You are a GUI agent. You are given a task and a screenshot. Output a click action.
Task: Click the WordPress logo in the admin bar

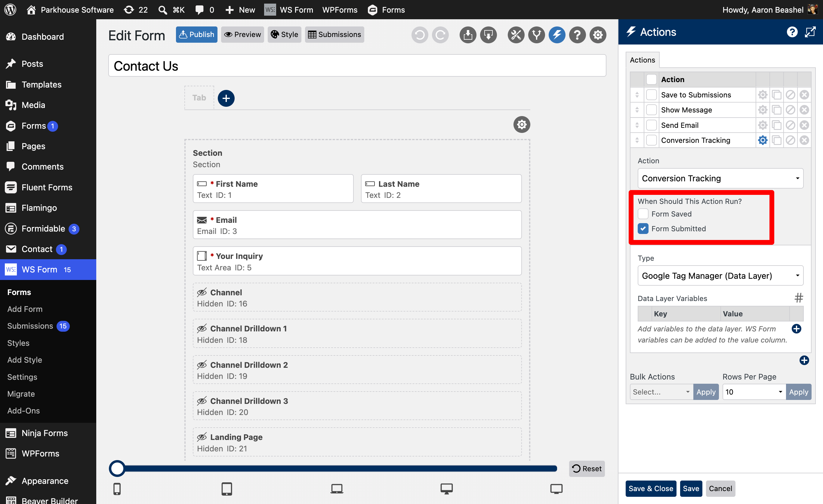10,10
